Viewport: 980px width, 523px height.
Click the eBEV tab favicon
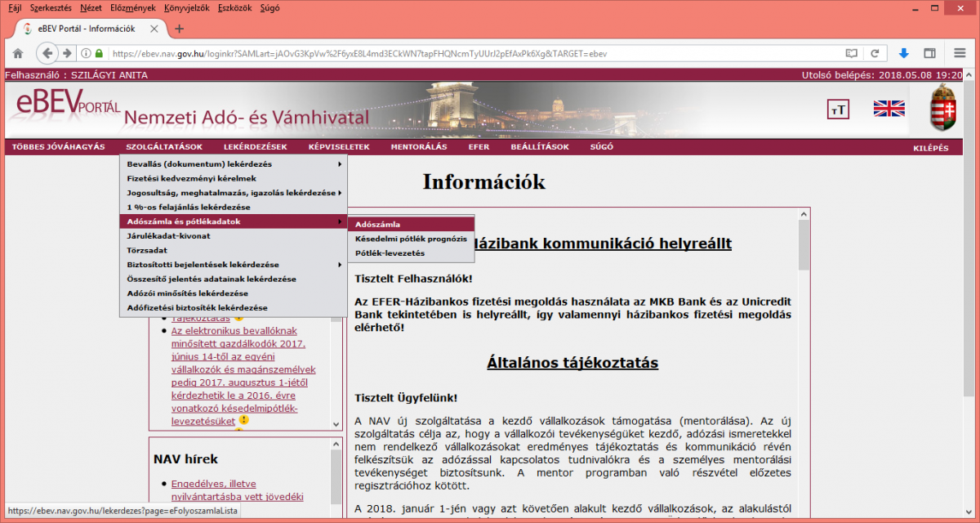[x=28, y=29]
